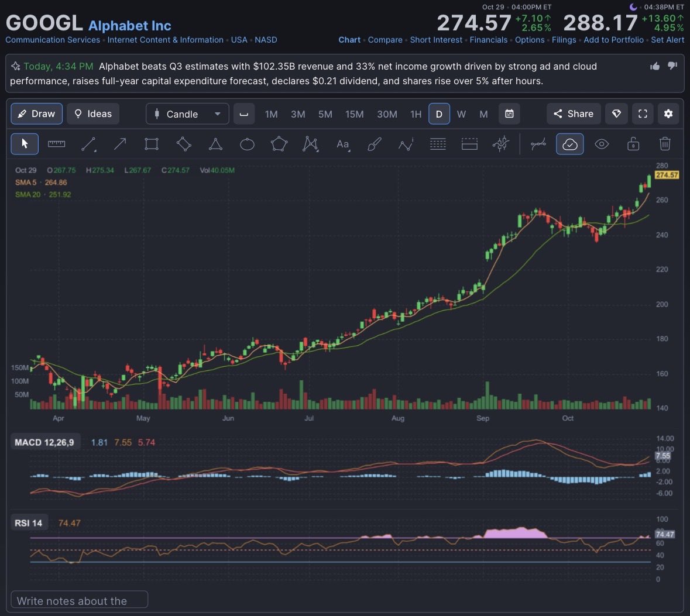Image resolution: width=690 pixels, height=616 pixels.
Task: Select the rotated rectangle tool
Action: [x=184, y=144]
